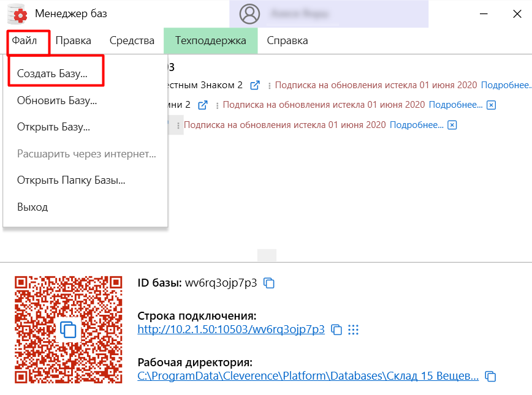Open base 'Знаком 2' in browser via external link icon
The height and width of the screenshot is (395, 532).
(x=254, y=85)
